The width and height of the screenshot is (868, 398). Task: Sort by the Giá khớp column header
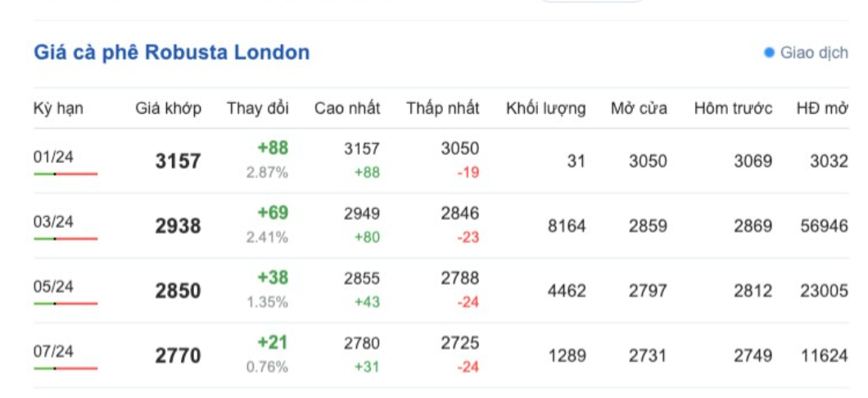pyautogui.click(x=169, y=108)
